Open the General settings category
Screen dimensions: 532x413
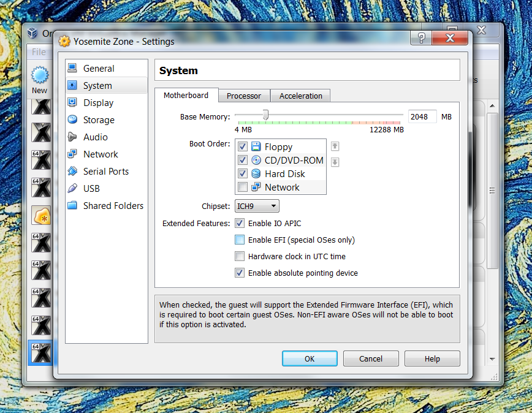106,68
